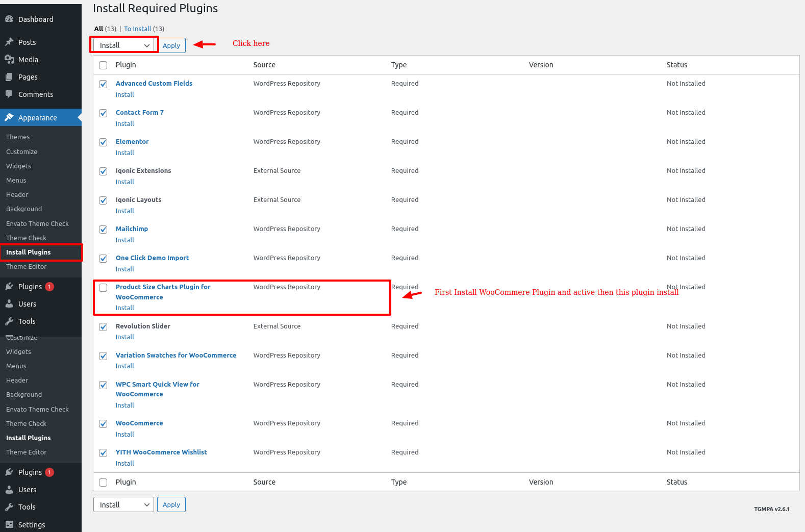Toggle the select-all checkbox in table header

103,65
